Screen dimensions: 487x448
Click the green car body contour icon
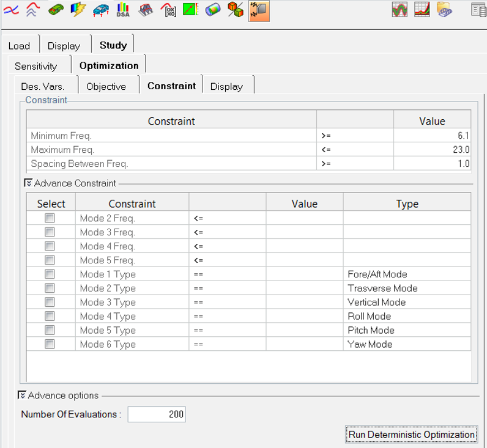point(56,10)
